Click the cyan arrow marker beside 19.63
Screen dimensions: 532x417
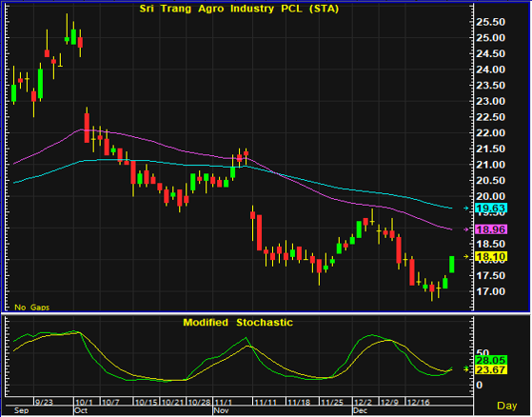(466, 208)
